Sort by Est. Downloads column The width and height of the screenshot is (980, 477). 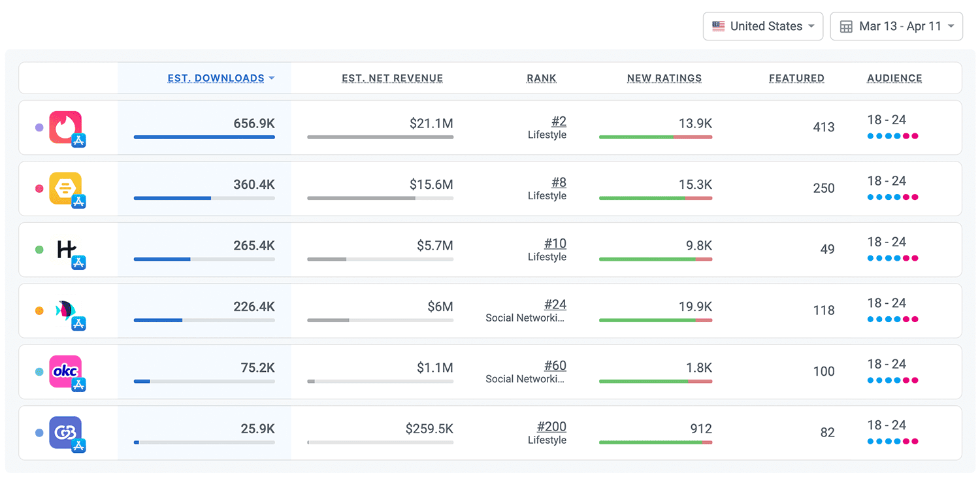pyautogui.click(x=216, y=78)
